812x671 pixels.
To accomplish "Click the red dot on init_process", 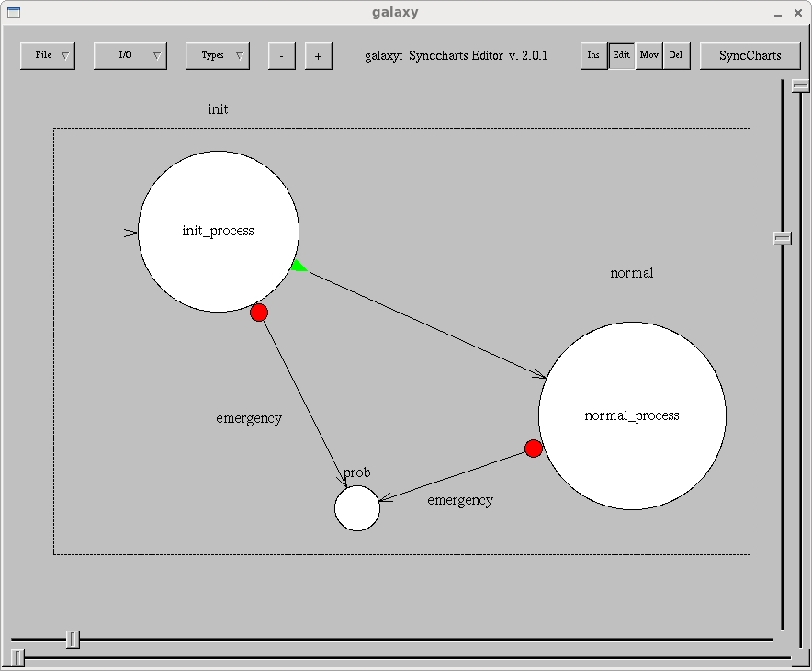I will [259, 313].
